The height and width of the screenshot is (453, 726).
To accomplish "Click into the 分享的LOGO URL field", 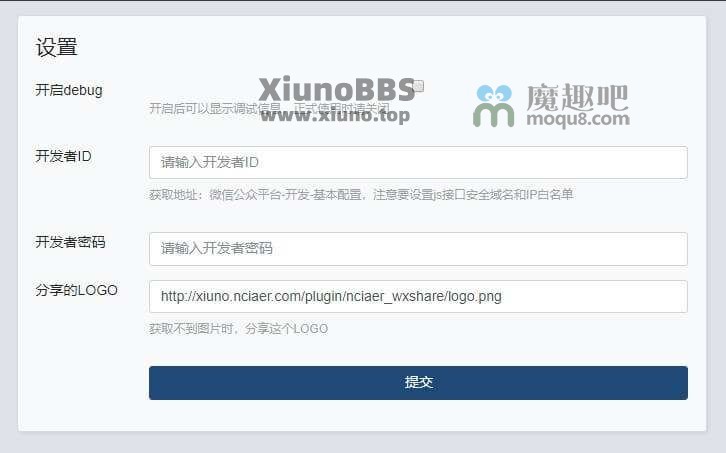I will pyautogui.click(x=418, y=296).
